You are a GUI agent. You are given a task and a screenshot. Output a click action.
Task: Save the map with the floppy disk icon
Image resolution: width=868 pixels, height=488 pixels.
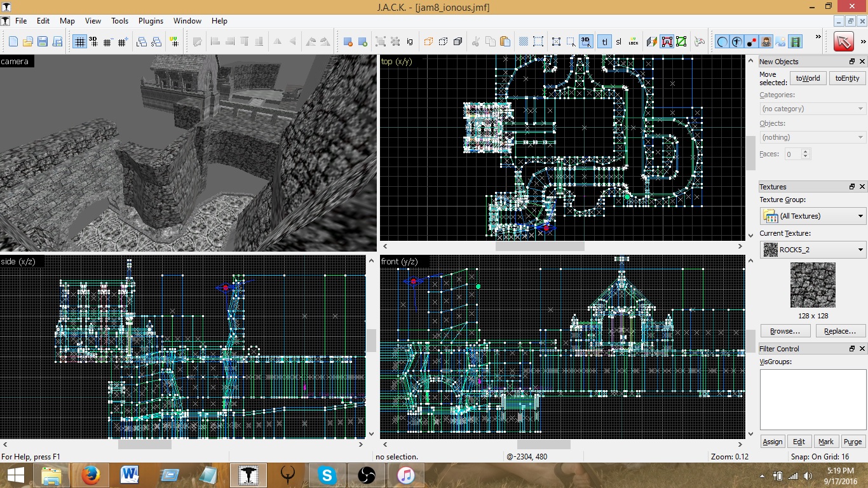click(x=43, y=42)
